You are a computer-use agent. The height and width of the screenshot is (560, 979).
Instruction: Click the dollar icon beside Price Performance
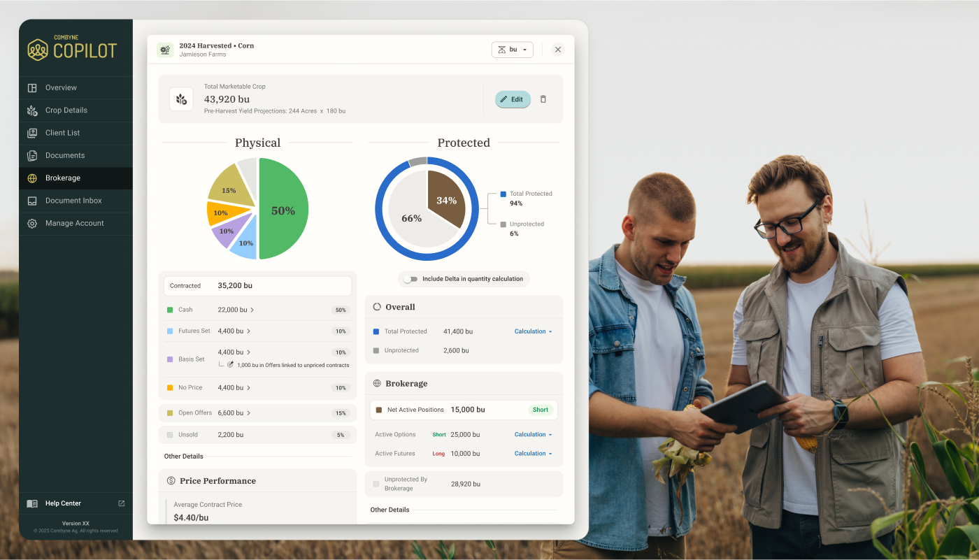click(x=171, y=480)
